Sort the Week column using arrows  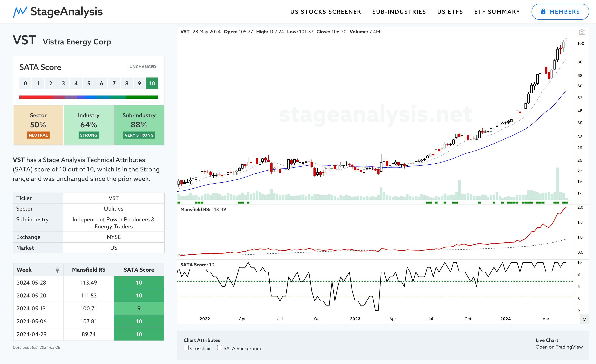pyautogui.click(x=57, y=270)
